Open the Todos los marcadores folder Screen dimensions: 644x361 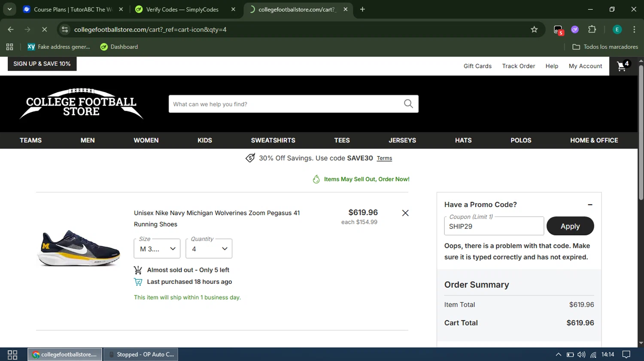pos(605,47)
